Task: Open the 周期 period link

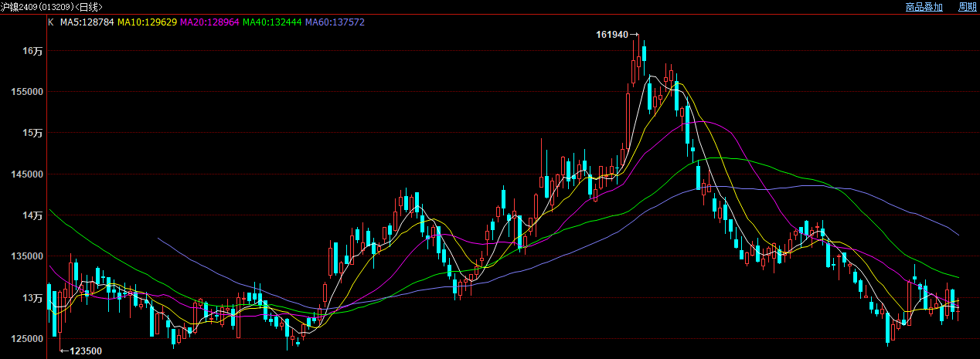Action: point(968,7)
